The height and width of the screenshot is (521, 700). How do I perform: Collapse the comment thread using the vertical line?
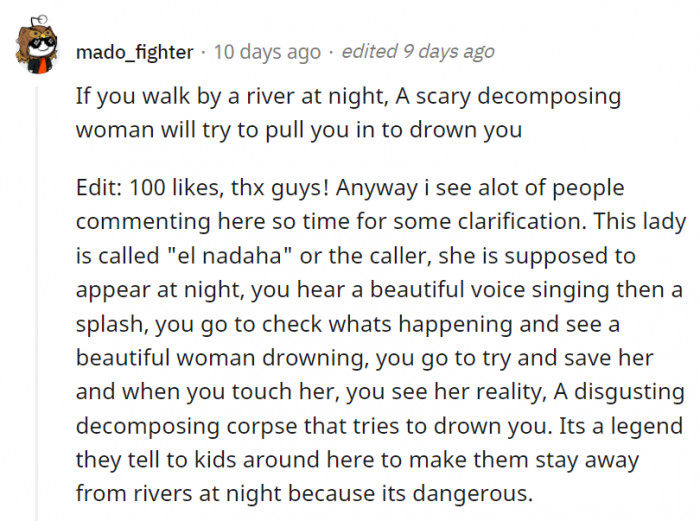(x=38, y=304)
